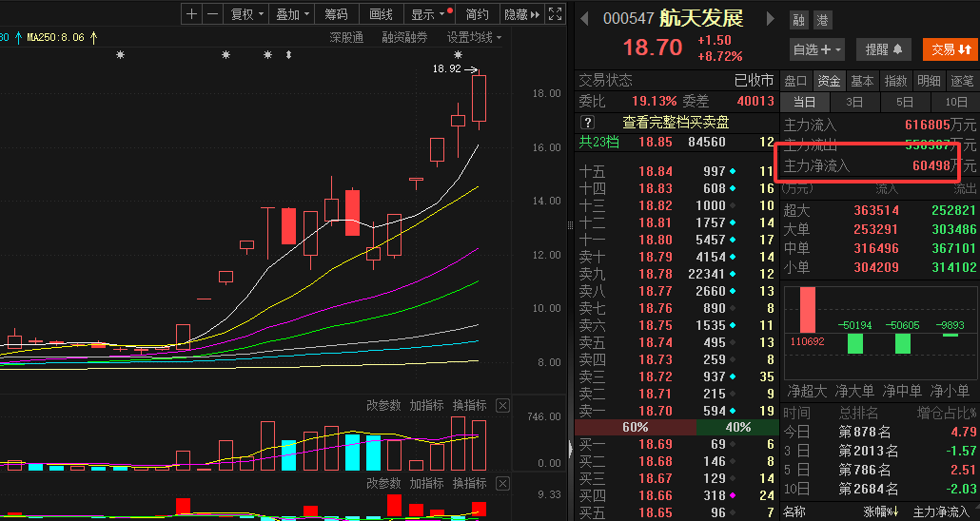
Task: Click 加指标 on lower indicator panel
Action: point(426,484)
